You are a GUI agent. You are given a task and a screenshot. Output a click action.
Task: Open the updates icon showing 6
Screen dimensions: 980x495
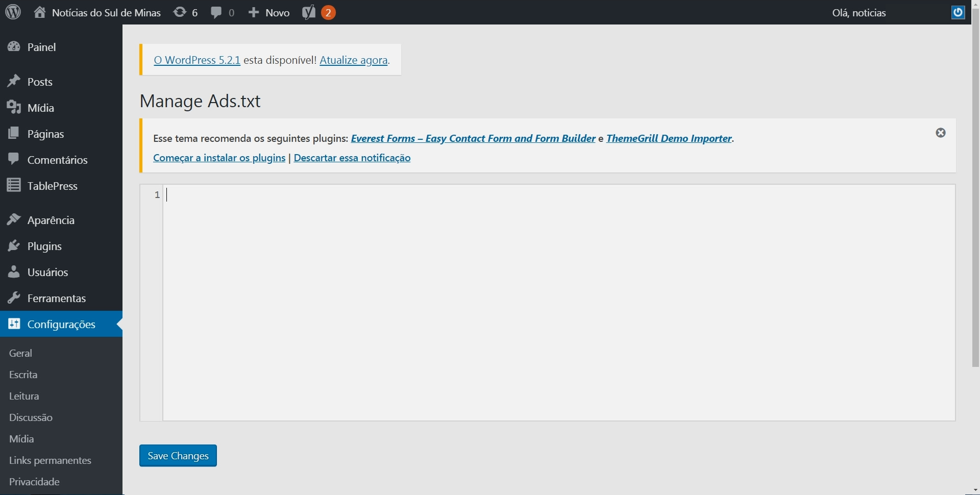click(180, 12)
